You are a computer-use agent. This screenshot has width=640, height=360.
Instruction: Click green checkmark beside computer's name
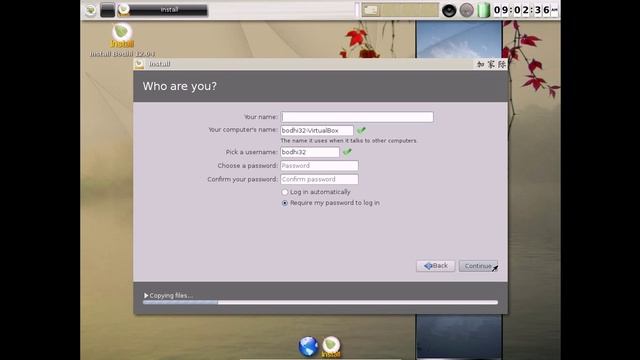click(361, 130)
